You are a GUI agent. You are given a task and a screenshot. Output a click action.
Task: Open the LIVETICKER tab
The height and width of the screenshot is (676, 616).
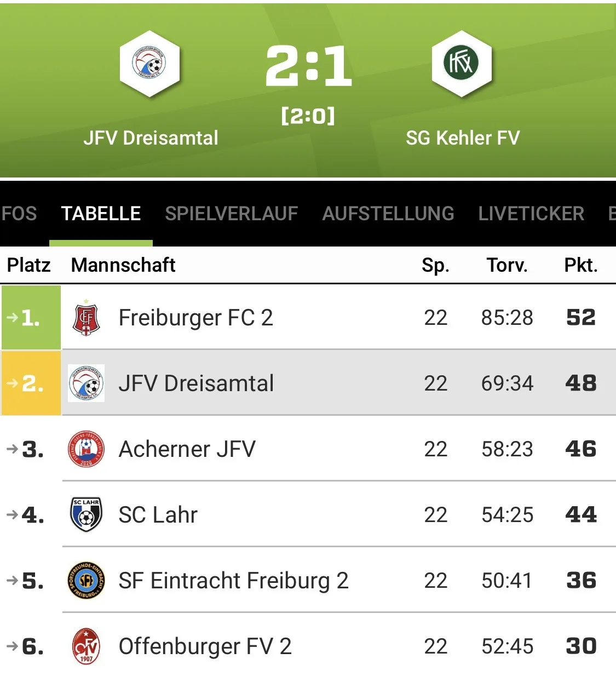531,214
